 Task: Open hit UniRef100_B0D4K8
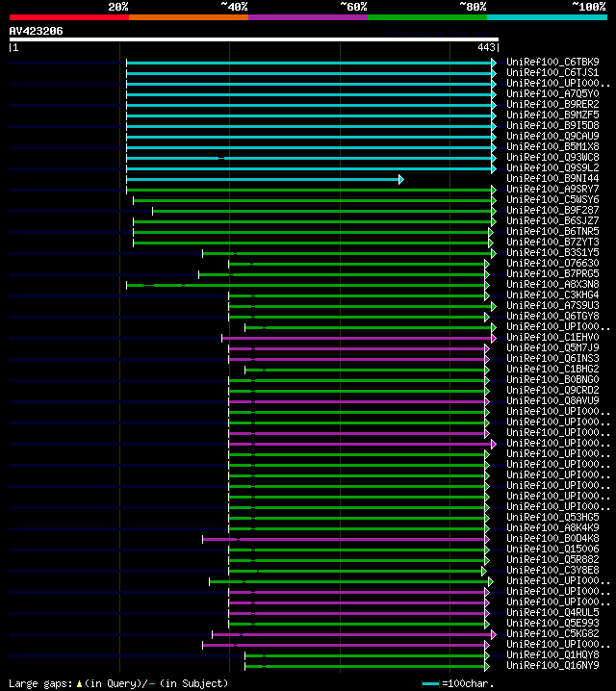(552, 538)
